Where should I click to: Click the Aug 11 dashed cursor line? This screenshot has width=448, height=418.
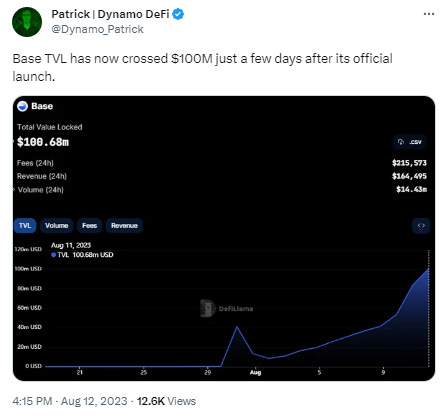click(x=429, y=308)
